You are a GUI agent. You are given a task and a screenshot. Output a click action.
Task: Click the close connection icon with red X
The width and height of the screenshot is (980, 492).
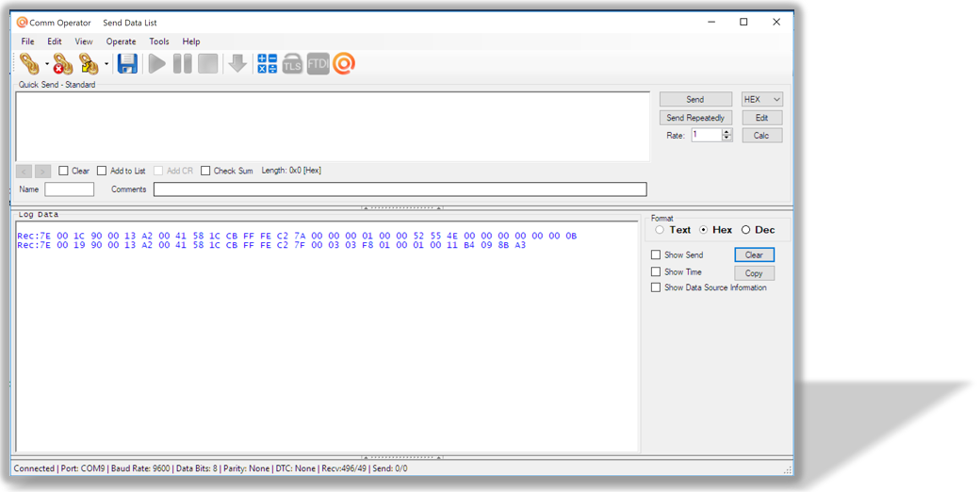tap(62, 64)
